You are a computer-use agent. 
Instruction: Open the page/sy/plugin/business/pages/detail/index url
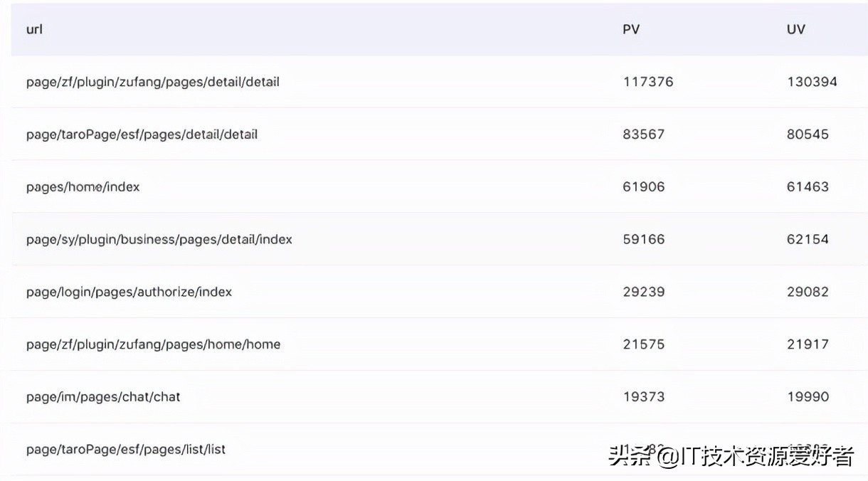pyautogui.click(x=159, y=240)
